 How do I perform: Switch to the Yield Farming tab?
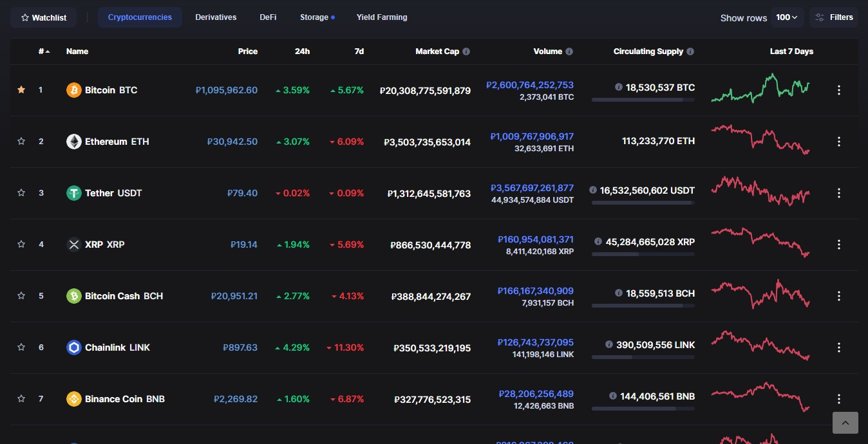(x=382, y=17)
